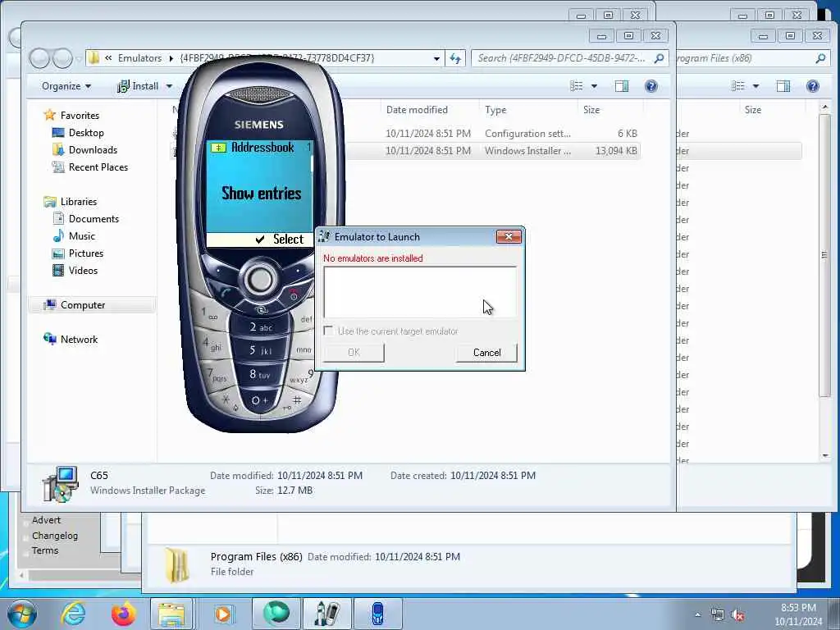Click the phone's 2 abc key

point(261,326)
